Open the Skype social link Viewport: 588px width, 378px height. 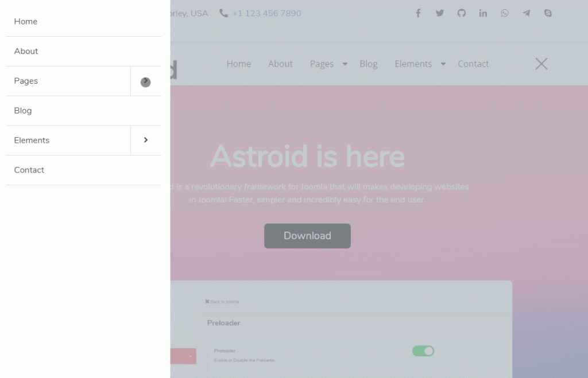(x=548, y=13)
